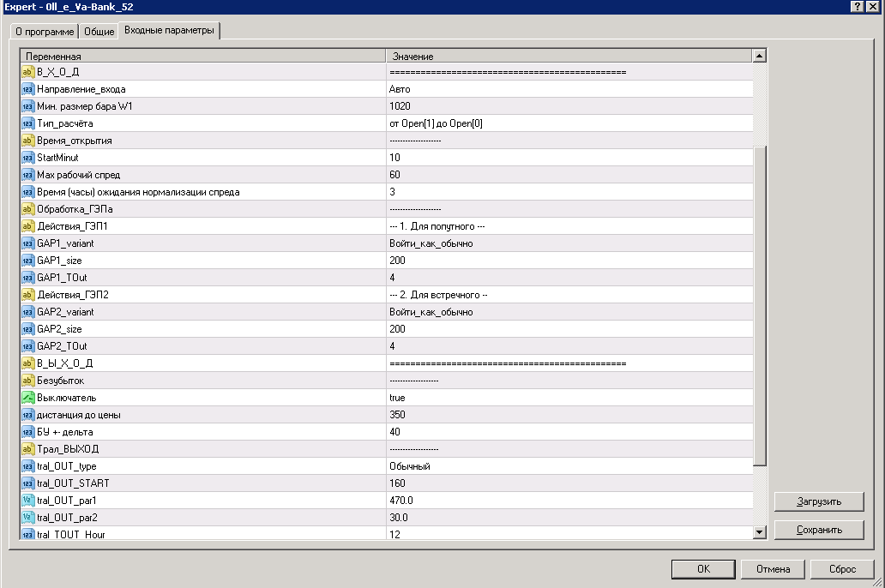Click the string icon beside Действия_ГЭП2
This screenshot has height=588, width=885.
pos(27,295)
